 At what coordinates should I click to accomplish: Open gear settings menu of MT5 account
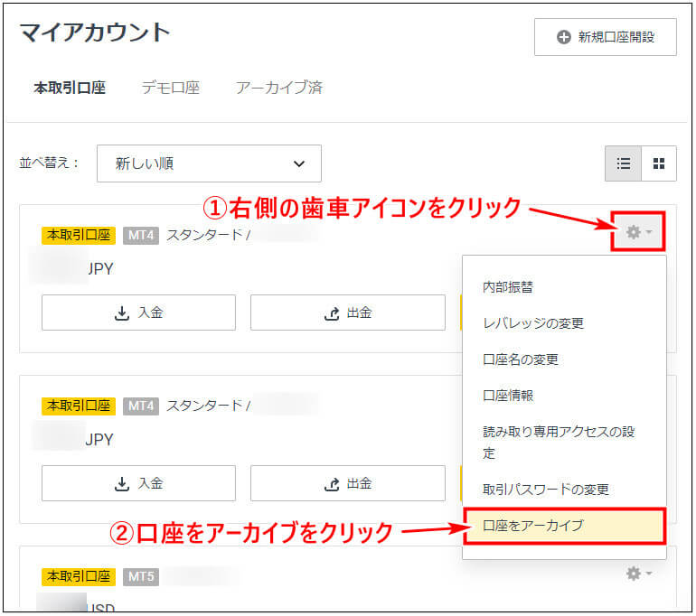[638, 573]
